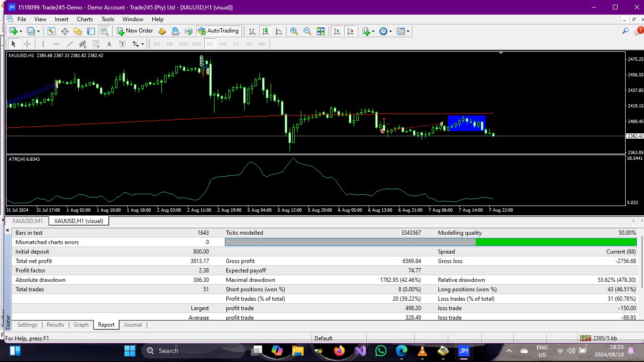
Task: Activate the crosshair cursor mode
Action: [27, 44]
